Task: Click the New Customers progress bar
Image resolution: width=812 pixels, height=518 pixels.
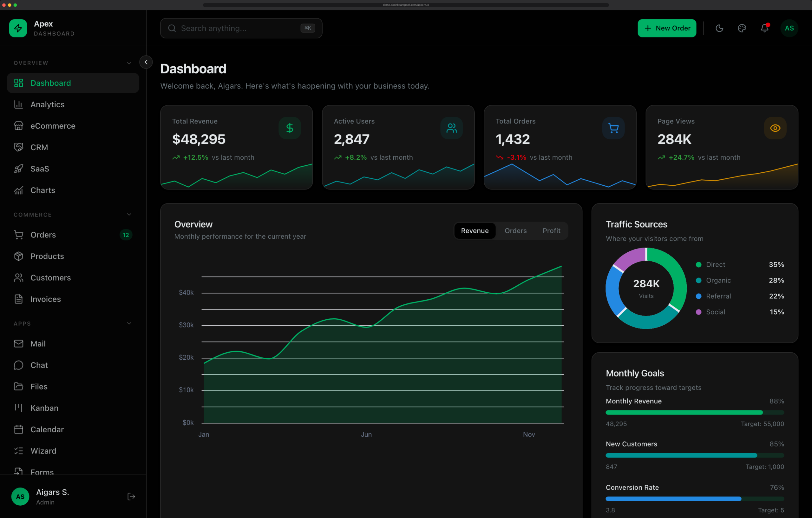Action: coord(695,455)
